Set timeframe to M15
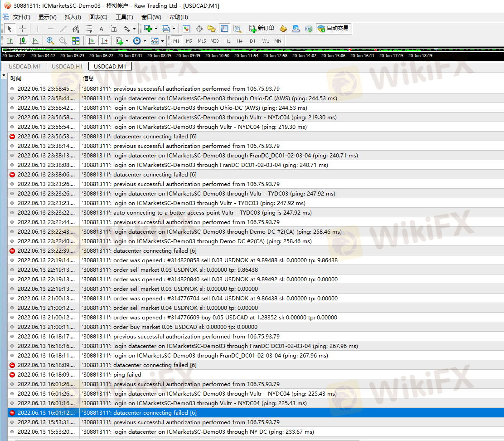Screen dimensions: 504x441 (x=202, y=41)
